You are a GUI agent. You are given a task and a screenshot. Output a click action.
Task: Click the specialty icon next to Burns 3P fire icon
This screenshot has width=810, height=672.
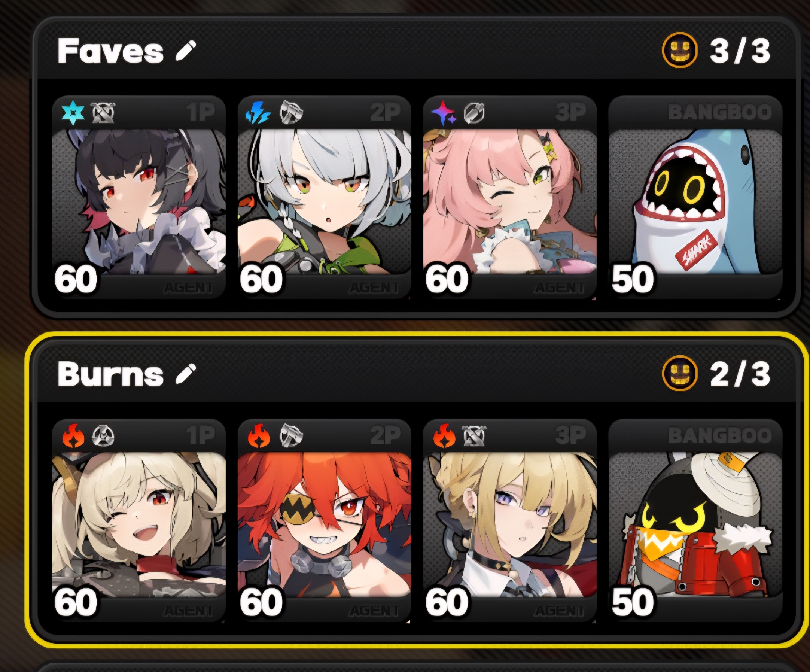click(x=474, y=436)
